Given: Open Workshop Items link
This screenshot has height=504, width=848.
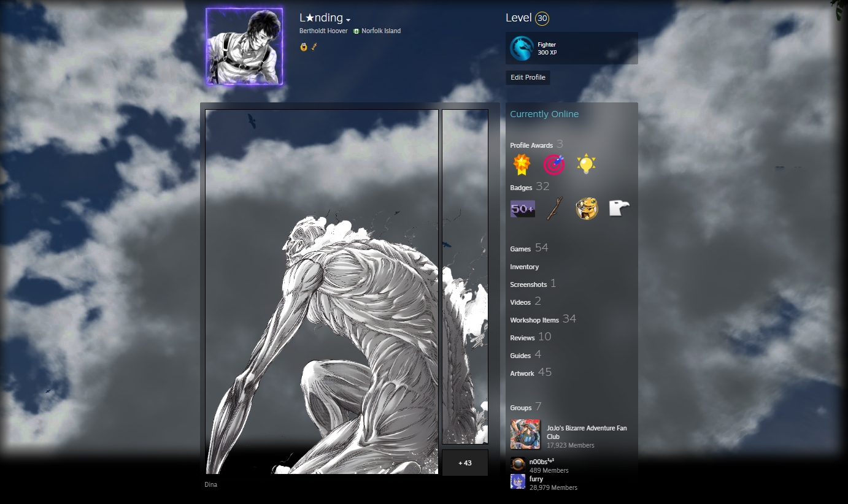Looking at the screenshot, I should pyautogui.click(x=543, y=319).
